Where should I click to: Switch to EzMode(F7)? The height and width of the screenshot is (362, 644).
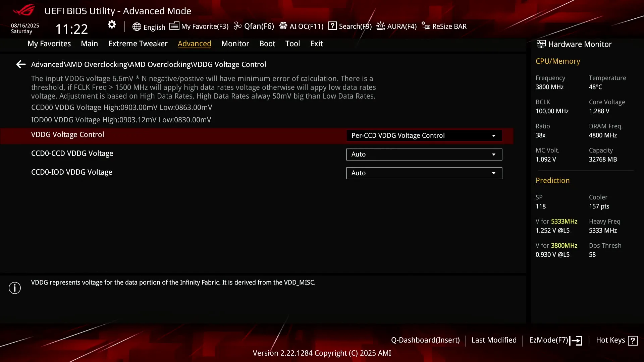coord(556,340)
